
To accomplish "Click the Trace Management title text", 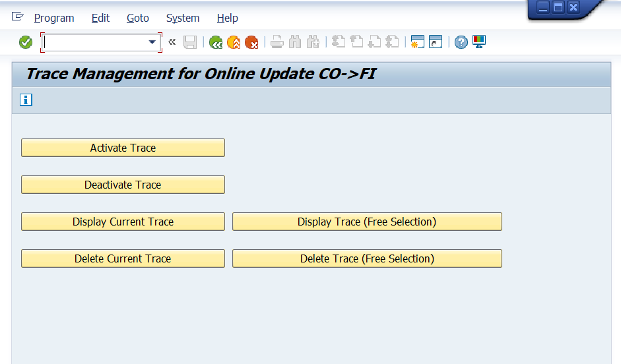I will click(201, 74).
